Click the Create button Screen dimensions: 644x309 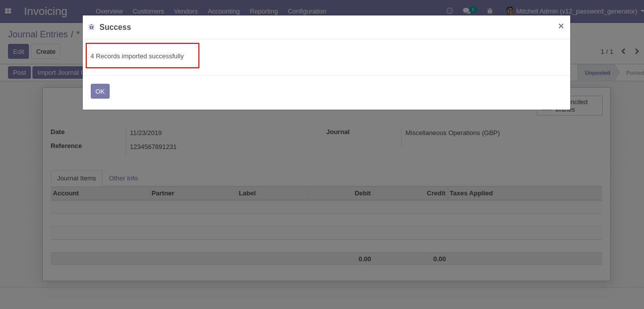(46, 51)
